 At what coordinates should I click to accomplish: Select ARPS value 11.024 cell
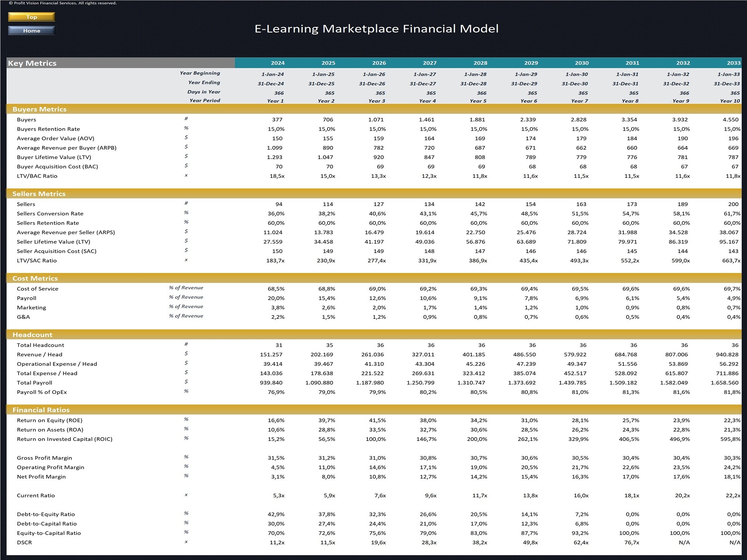pyautogui.click(x=273, y=232)
